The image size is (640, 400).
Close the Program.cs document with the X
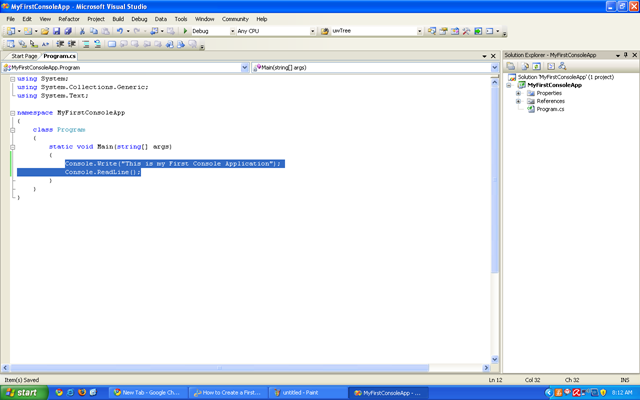click(x=493, y=56)
